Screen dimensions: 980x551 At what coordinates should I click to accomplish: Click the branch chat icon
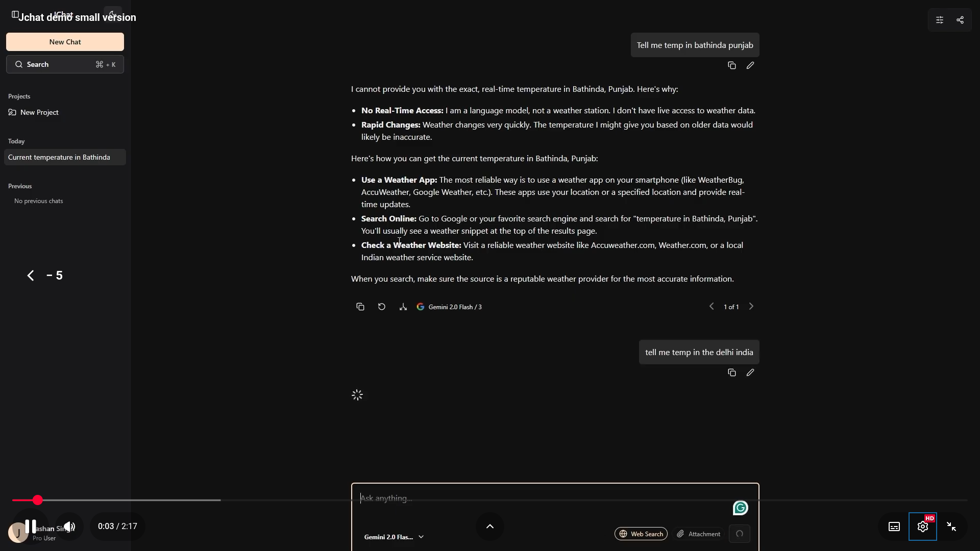click(403, 307)
